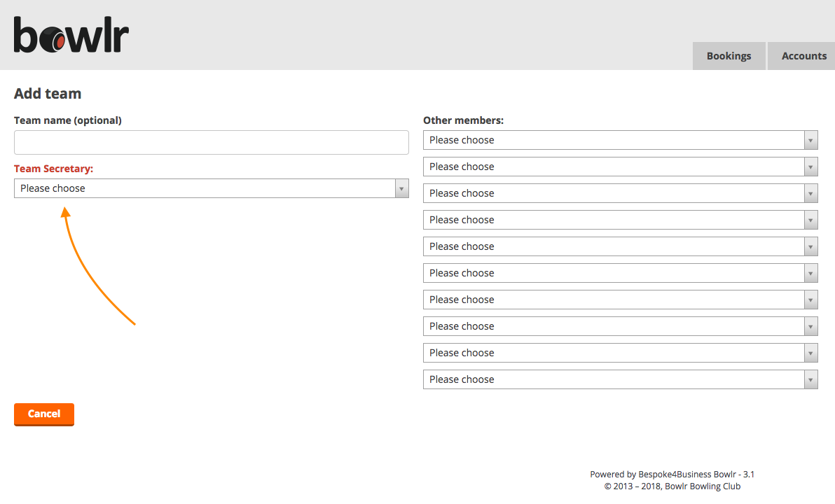Screen dimensions: 835x504
Task: Click the Team Secretary label
Action: pyautogui.click(x=53, y=169)
